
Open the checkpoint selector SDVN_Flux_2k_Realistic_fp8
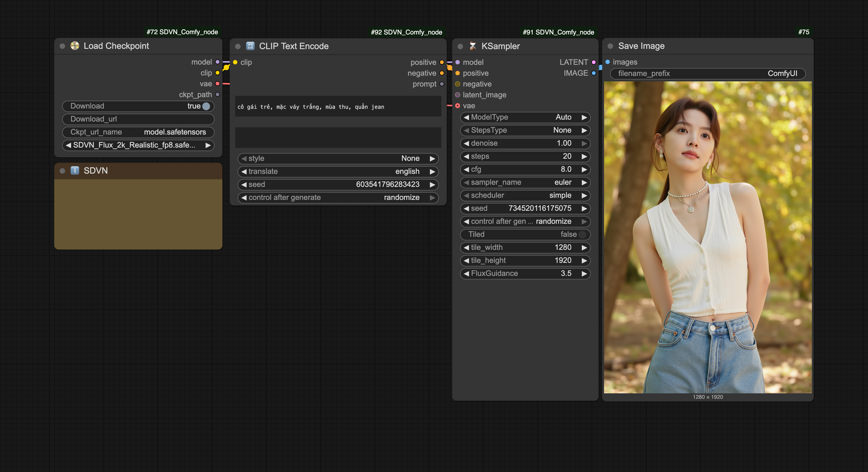tap(138, 145)
